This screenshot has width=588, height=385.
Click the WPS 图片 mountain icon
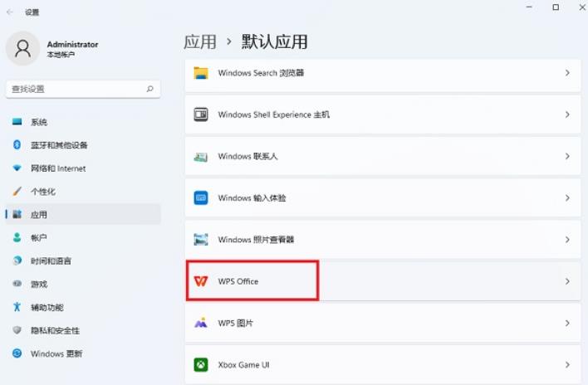pyautogui.click(x=201, y=323)
